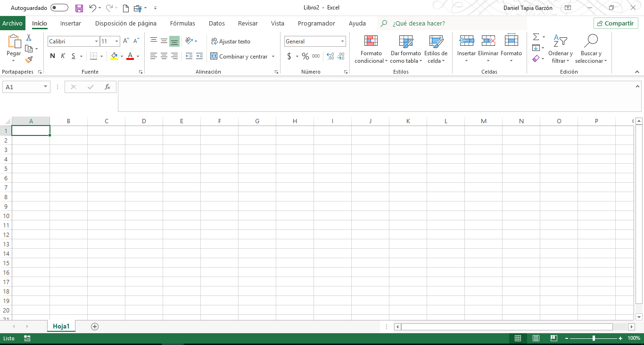This screenshot has width=644, height=345.
Task: Open Buscar y seleccionar
Action: 591,50
